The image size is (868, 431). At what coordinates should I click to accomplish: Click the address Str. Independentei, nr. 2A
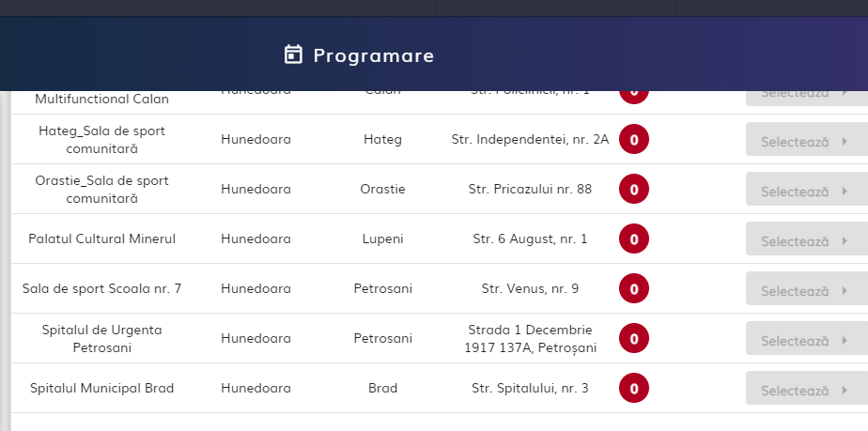point(530,140)
